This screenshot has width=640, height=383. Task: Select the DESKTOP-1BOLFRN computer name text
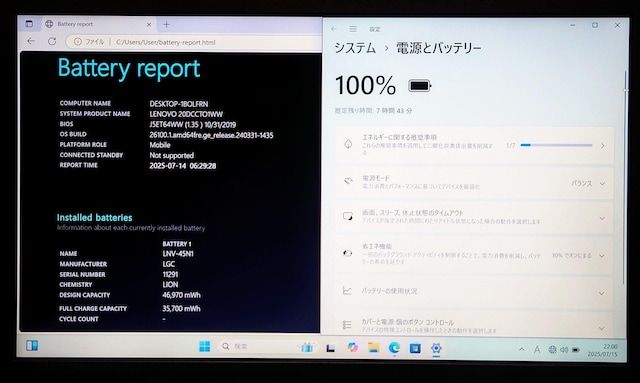[x=179, y=104]
